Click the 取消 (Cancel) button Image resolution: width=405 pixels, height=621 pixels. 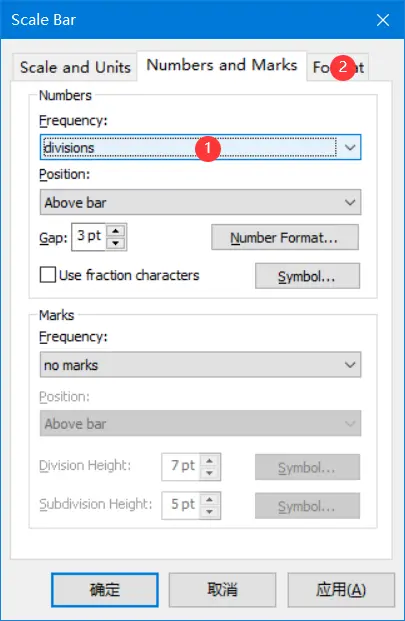click(x=222, y=590)
